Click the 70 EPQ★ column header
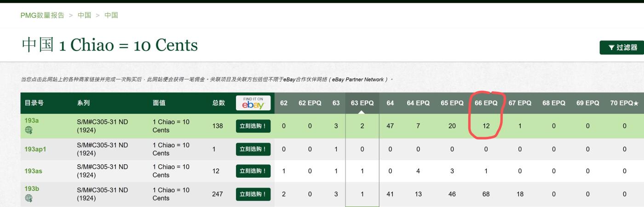 [624, 103]
